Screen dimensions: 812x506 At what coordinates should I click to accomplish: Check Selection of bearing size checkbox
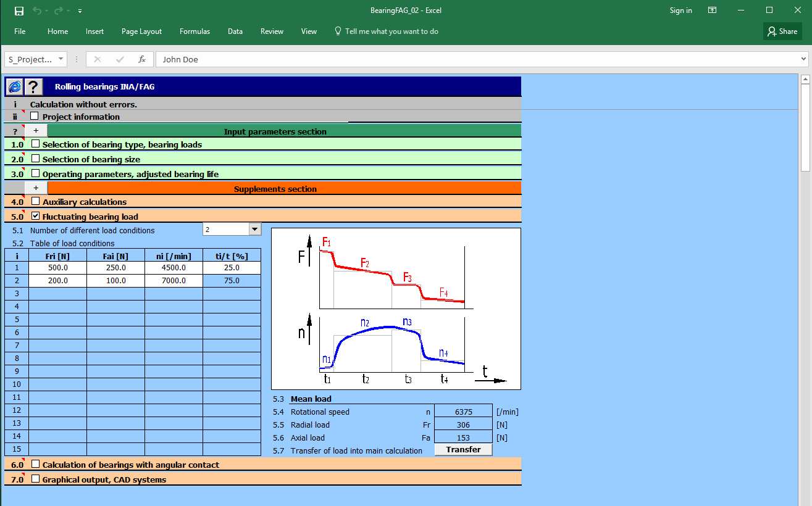pyautogui.click(x=35, y=159)
